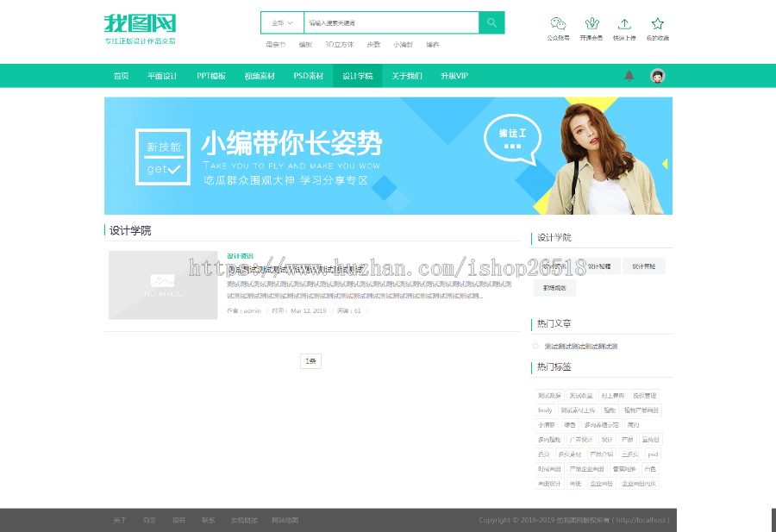Click the 小编带你长姿势 banner image
This screenshot has width=776, height=532.
click(x=388, y=156)
